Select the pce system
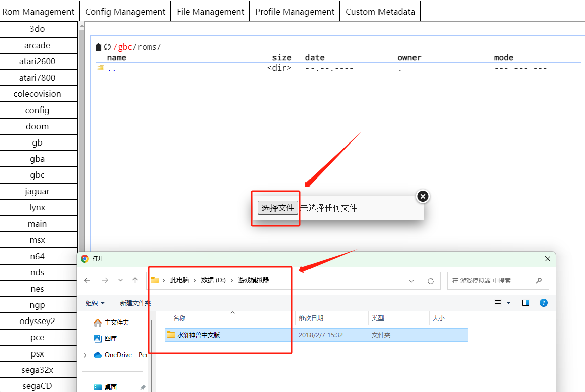Viewport: 585px width, 392px height. 38,337
